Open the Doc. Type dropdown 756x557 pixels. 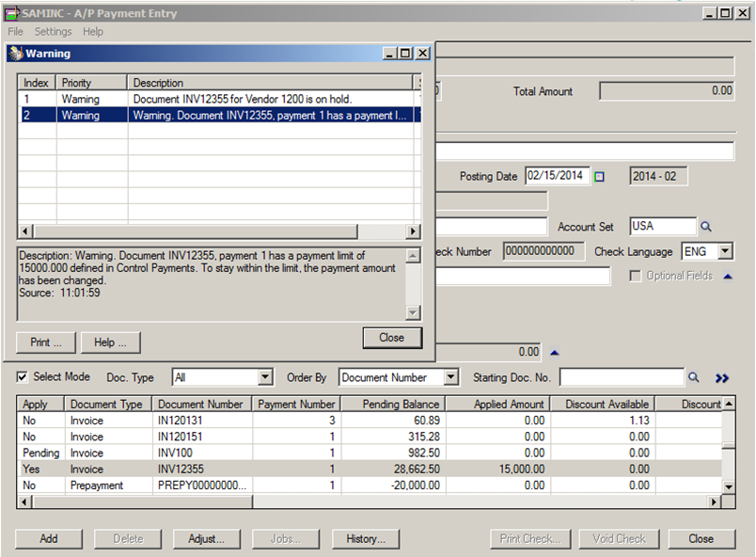coord(264,377)
